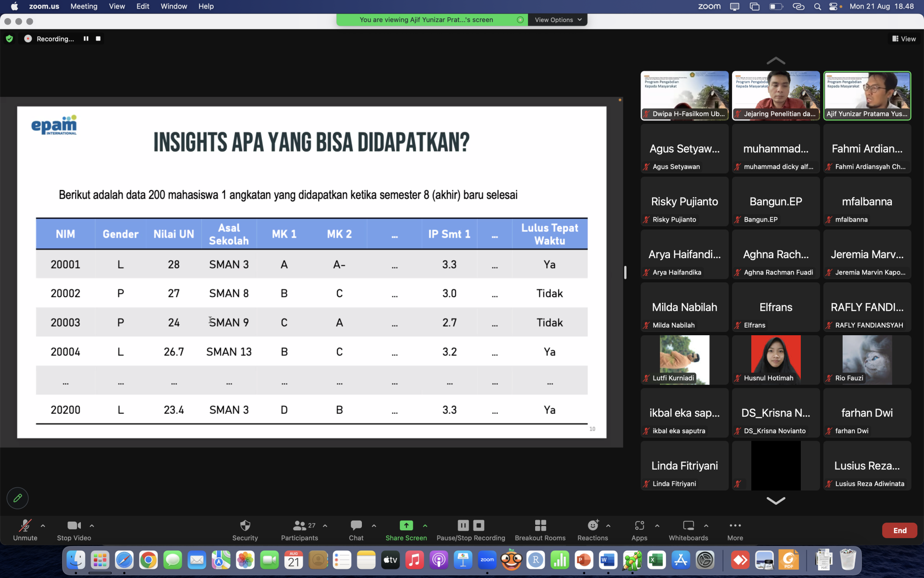Screen dimensions: 924x578
Task: Open the View menu in the menu bar
Action: coord(117,6)
